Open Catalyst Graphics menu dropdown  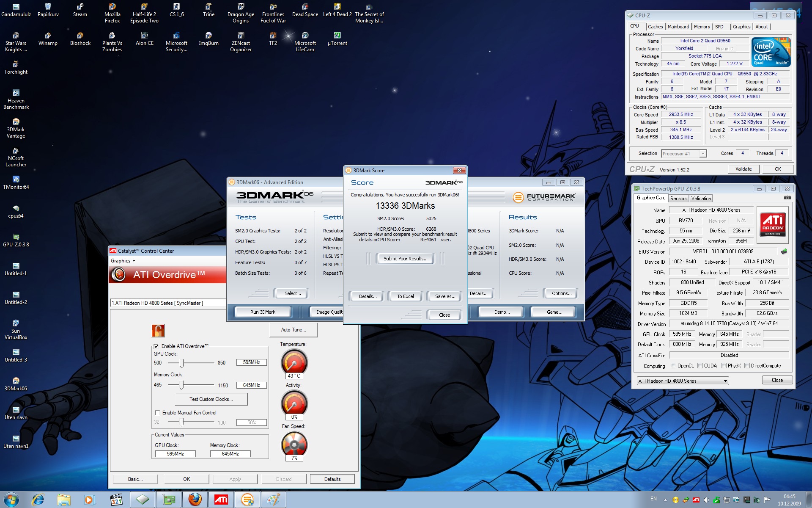click(x=123, y=261)
